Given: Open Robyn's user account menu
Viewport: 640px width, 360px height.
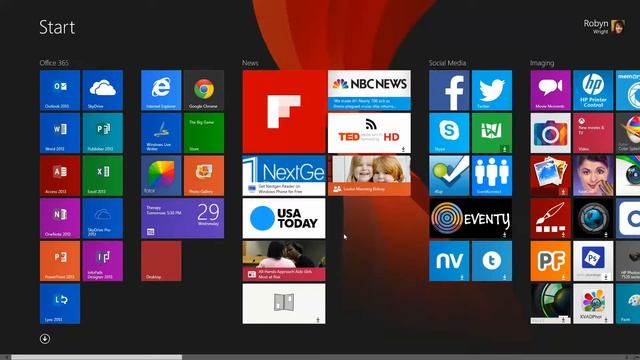Looking at the screenshot, I should 604,27.
